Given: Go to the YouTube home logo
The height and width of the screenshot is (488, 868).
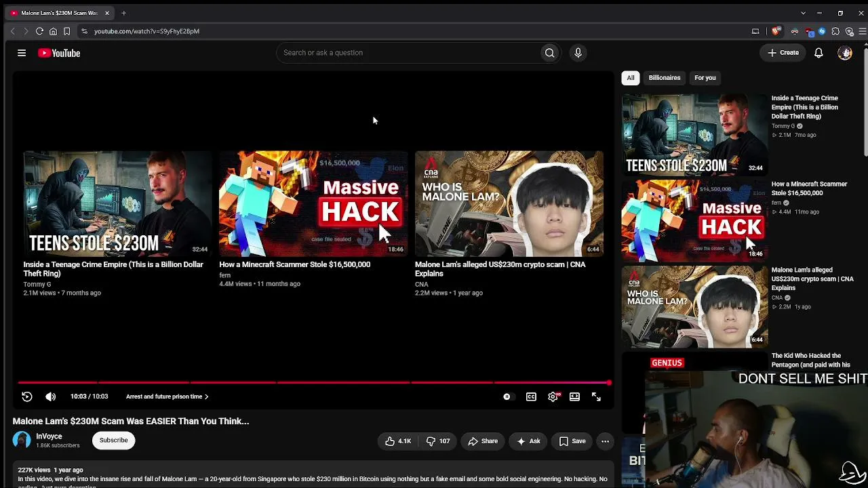Looking at the screenshot, I should [x=59, y=53].
